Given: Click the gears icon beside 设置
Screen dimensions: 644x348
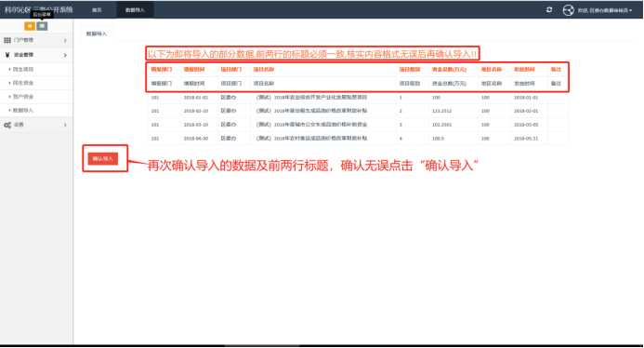Looking at the screenshot, I should coord(7,125).
